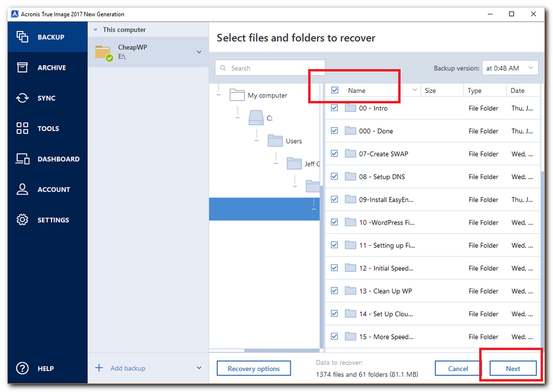Click the Settings gear icon
Image resolution: width=553 pixels, height=392 pixels.
point(22,219)
